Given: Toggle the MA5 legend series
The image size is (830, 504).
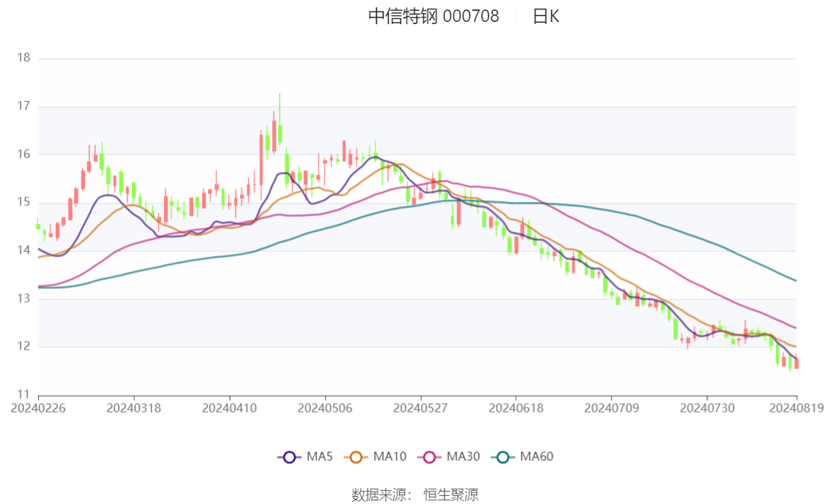Looking at the screenshot, I should tap(305, 457).
